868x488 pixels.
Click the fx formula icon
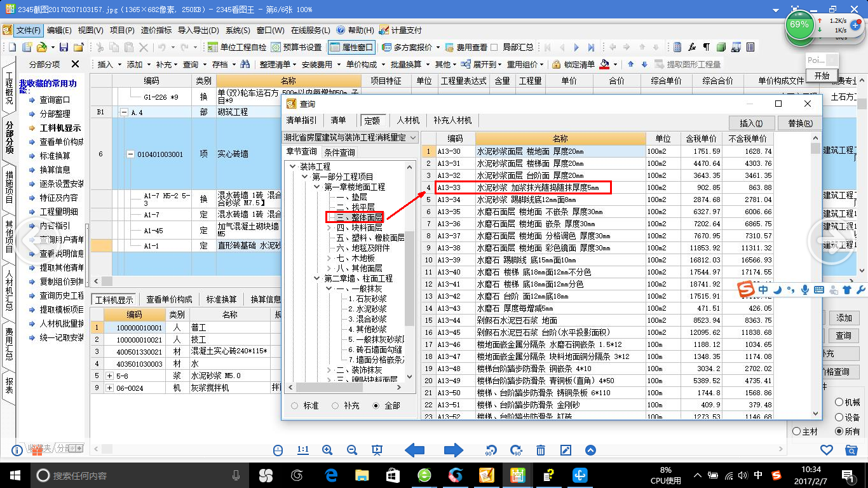(692, 48)
